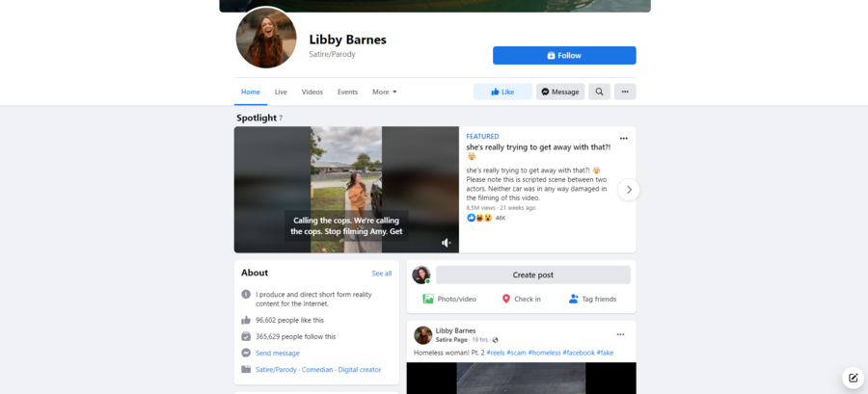
Task: Open the Events tab
Action: 347,92
